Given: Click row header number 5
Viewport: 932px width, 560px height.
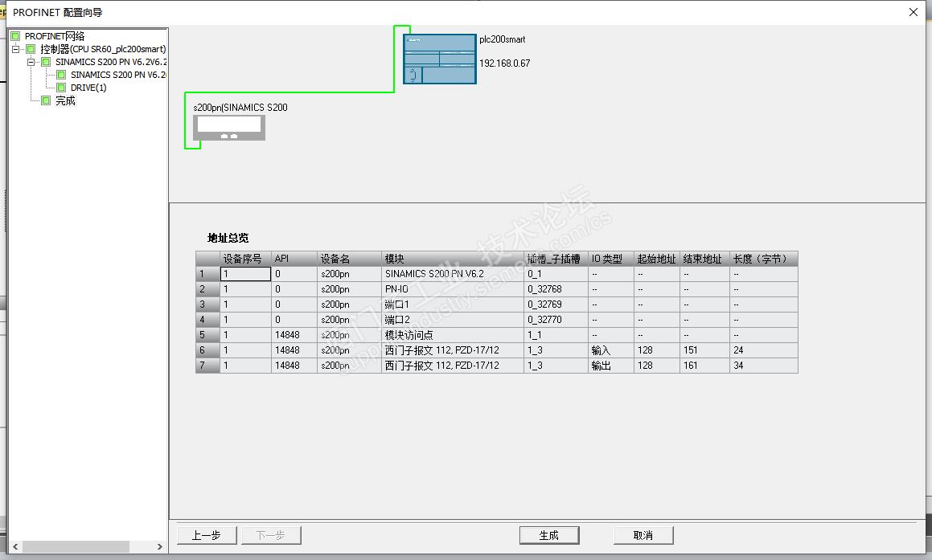Looking at the screenshot, I should pos(208,335).
